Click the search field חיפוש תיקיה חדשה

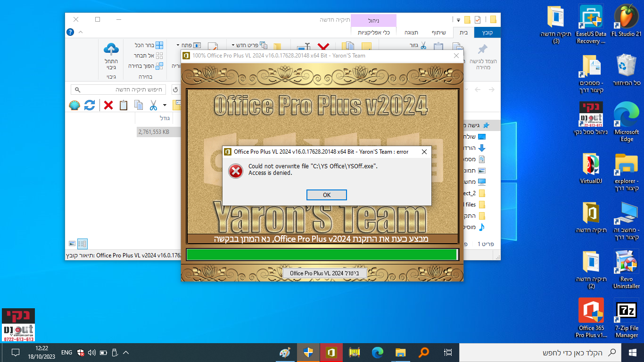[119, 90]
